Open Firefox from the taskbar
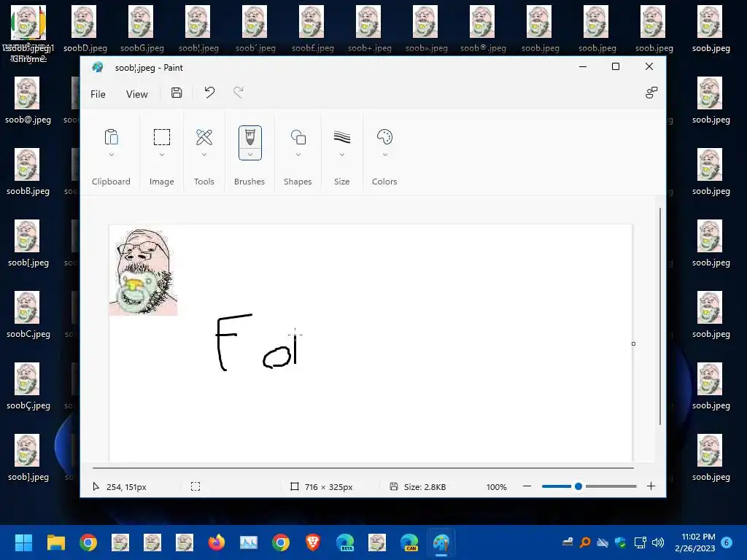The image size is (747, 560). point(216,542)
